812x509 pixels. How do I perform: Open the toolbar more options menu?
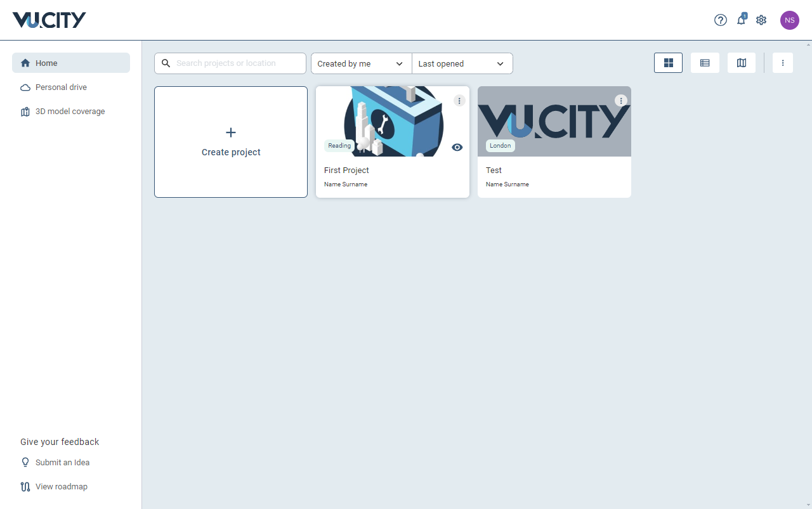pos(783,63)
